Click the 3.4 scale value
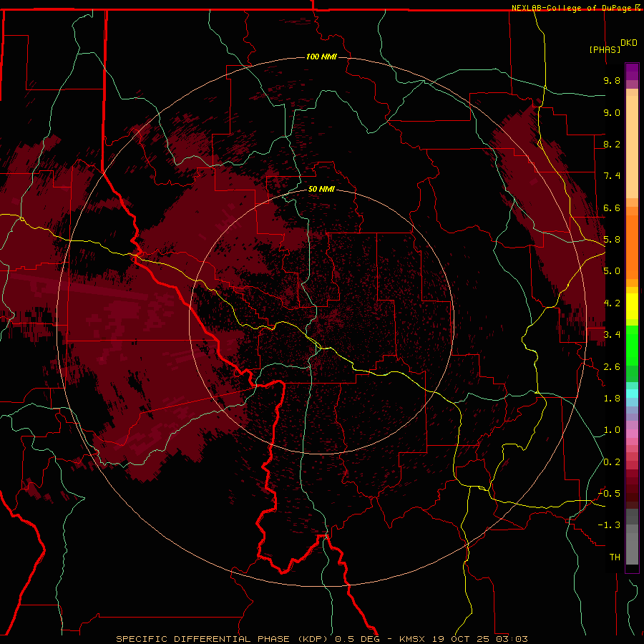Screen dimensions: 644x644 (612, 335)
